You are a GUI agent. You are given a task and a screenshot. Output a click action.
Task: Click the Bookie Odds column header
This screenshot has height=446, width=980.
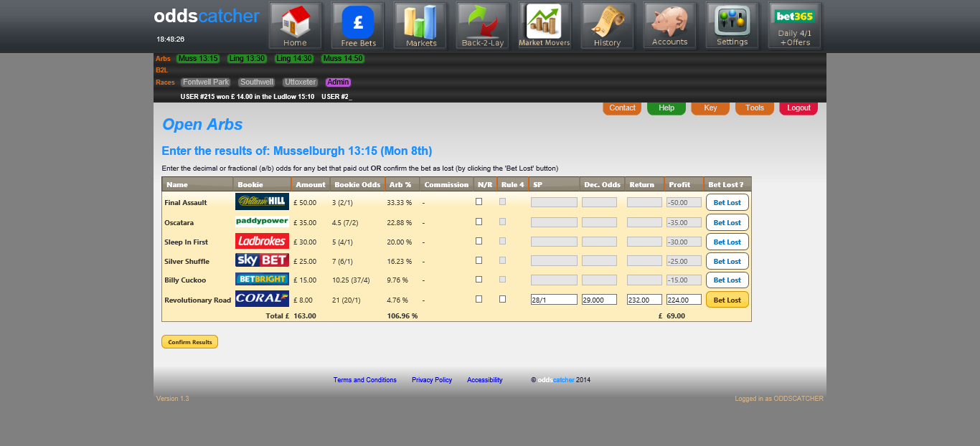357,184
